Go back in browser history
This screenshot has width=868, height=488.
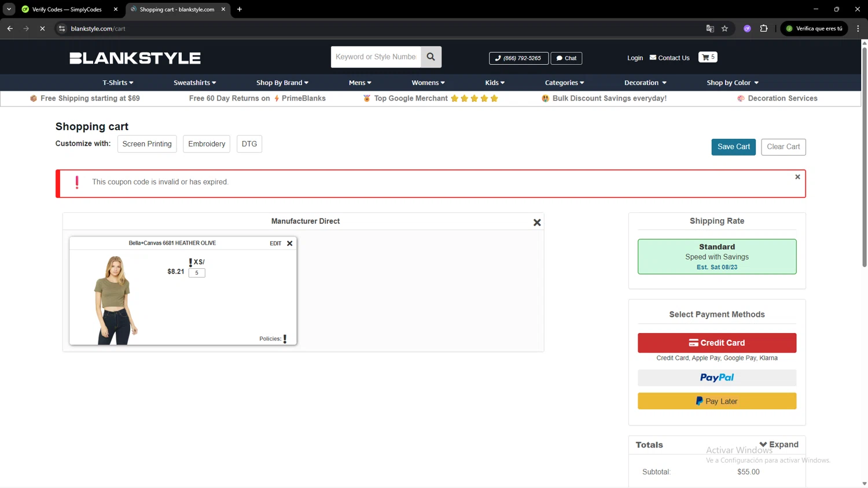pyautogui.click(x=10, y=28)
